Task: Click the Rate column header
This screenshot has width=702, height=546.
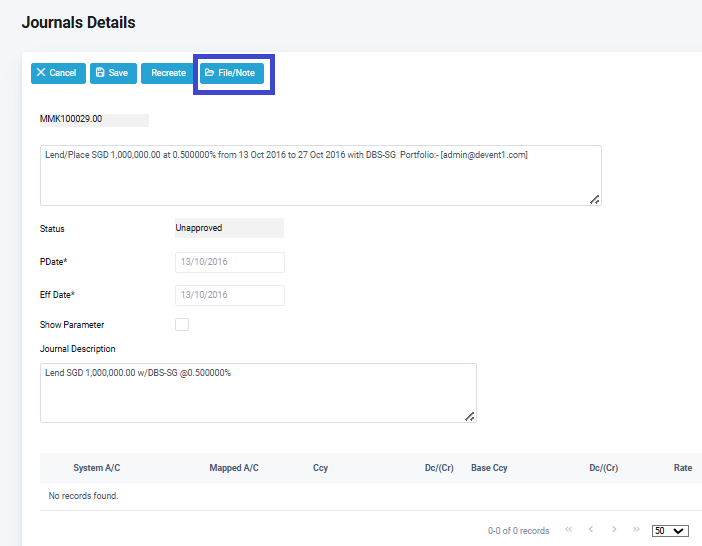Action: pos(682,468)
